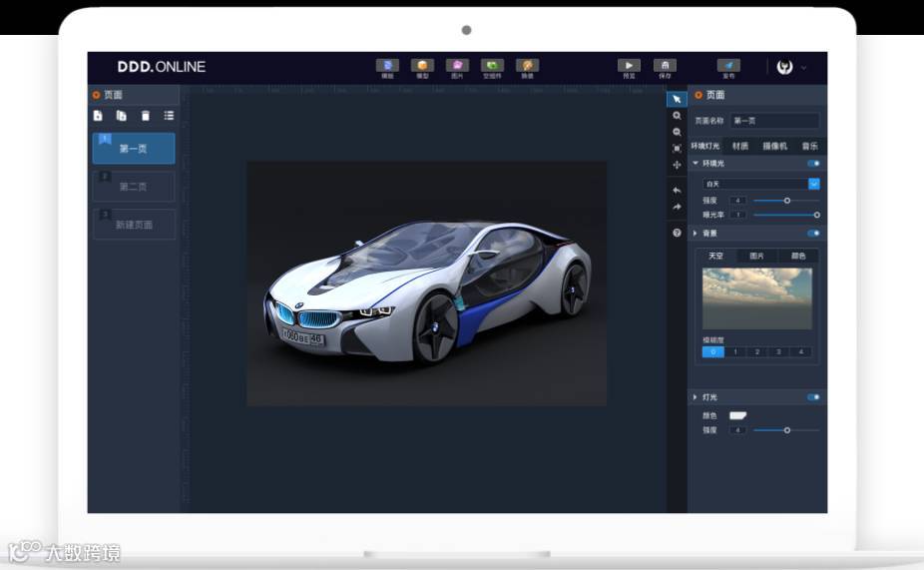Image resolution: width=924 pixels, height=570 pixels.
Task: Select page thumbnail 第二页
Action: [x=134, y=187]
